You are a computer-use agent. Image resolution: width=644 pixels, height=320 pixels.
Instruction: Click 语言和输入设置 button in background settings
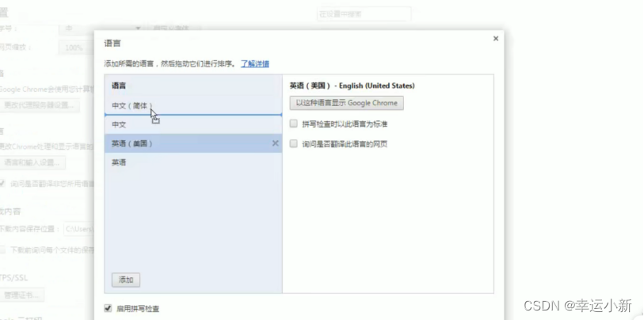(x=32, y=162)
